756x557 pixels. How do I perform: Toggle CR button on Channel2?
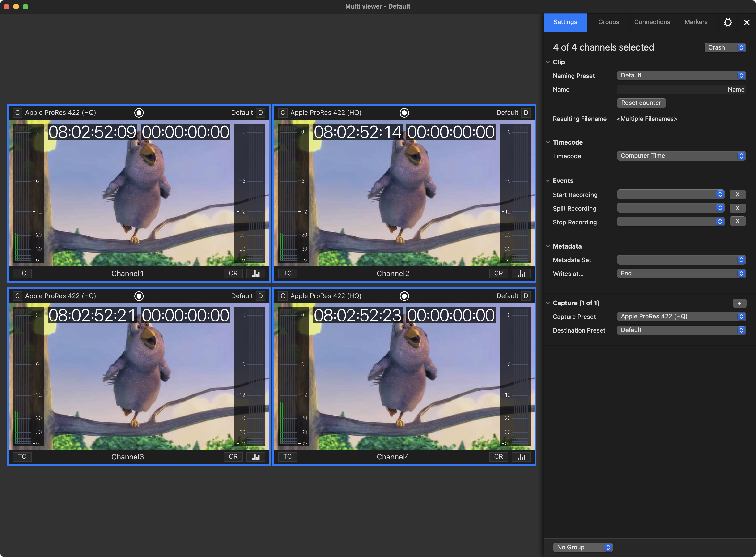click(x=498, y=274)
